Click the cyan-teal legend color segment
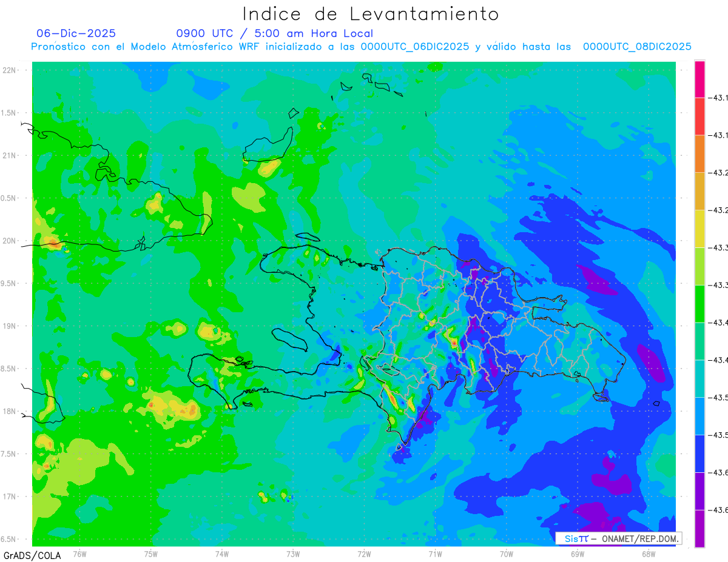The image size is (728, 562). click(x=699, y=378)
